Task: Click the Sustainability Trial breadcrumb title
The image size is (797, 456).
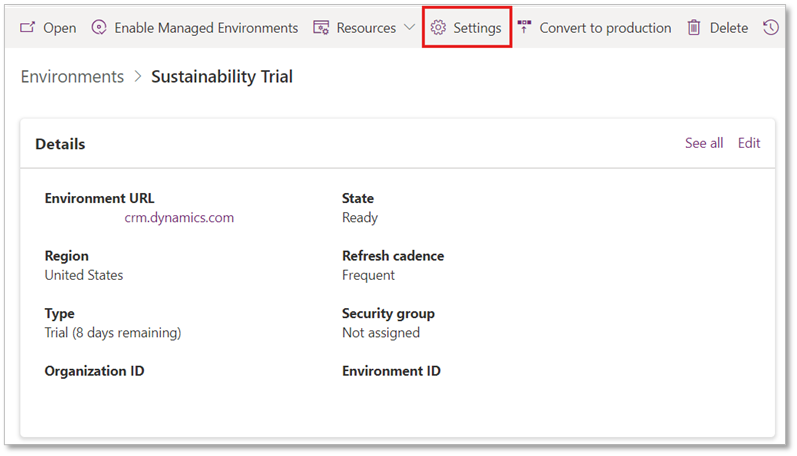Action: point(222,77)
